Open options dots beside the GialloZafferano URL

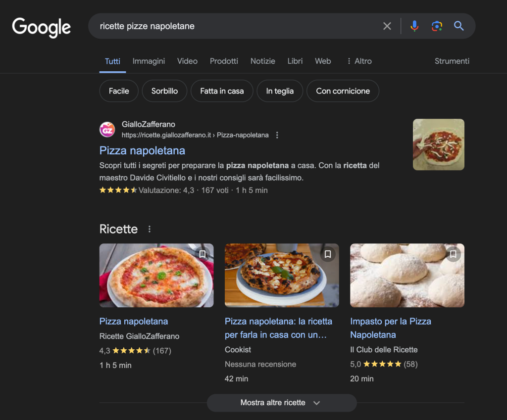277,135
